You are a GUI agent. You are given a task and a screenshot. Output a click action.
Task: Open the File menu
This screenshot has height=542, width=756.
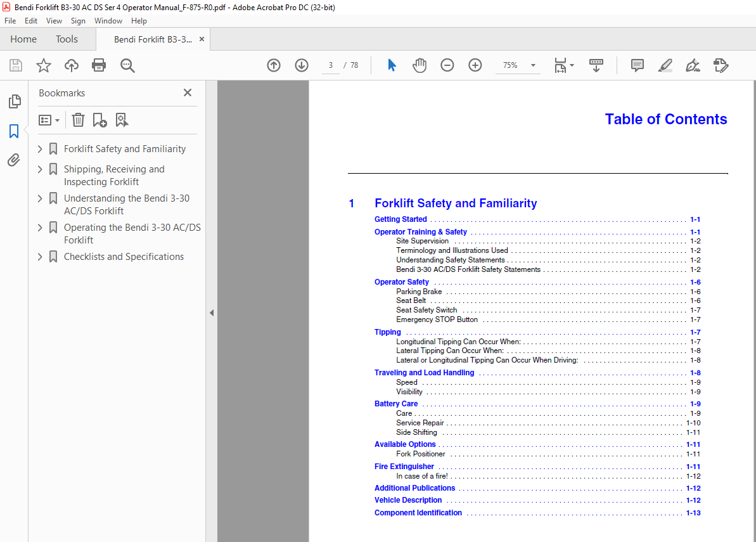[10, 21]
